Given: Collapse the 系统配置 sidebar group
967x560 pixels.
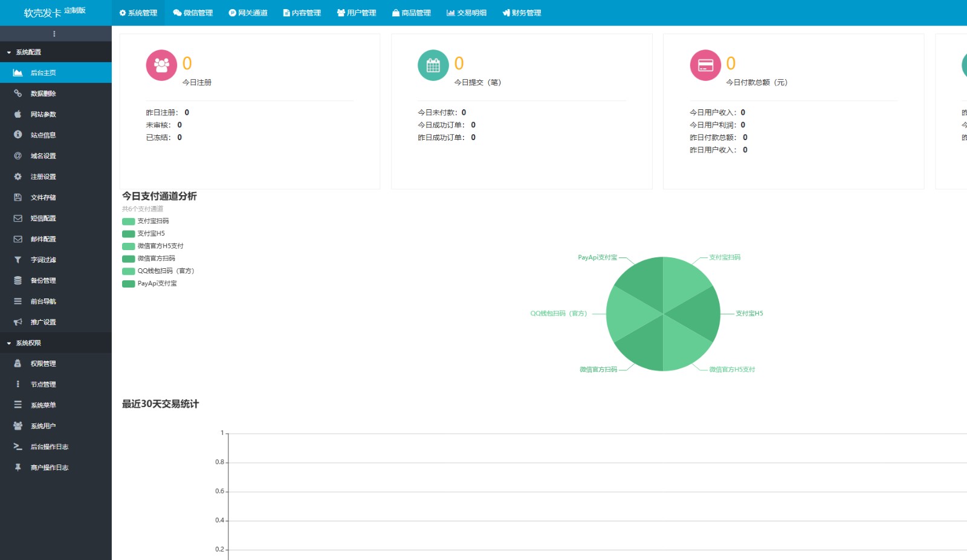Looking at the screenshot, I should (28, 53).
